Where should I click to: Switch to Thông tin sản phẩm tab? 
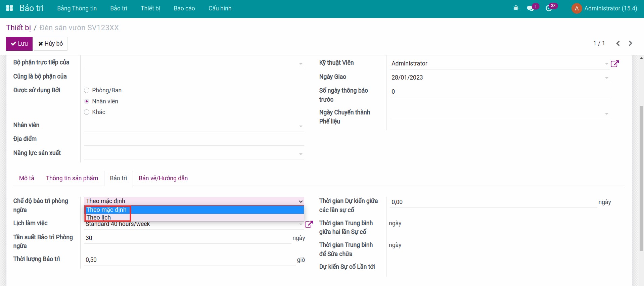tap(72, 178)
